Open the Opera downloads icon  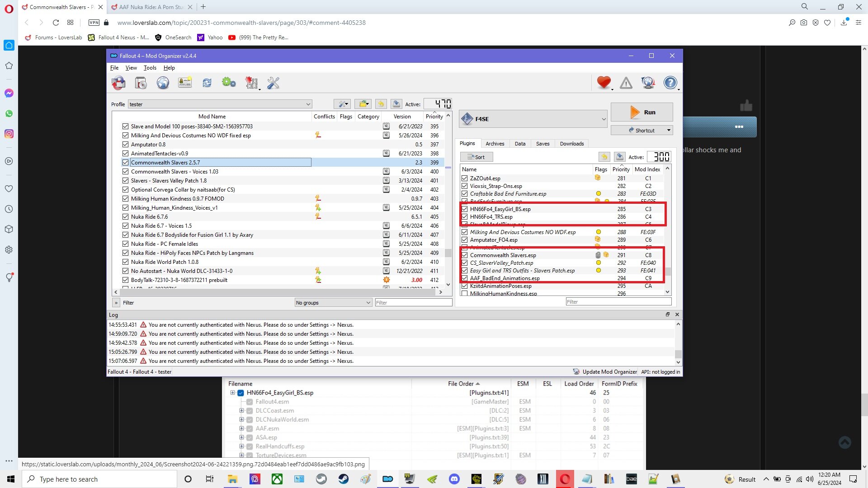click(x=844, y=23)
